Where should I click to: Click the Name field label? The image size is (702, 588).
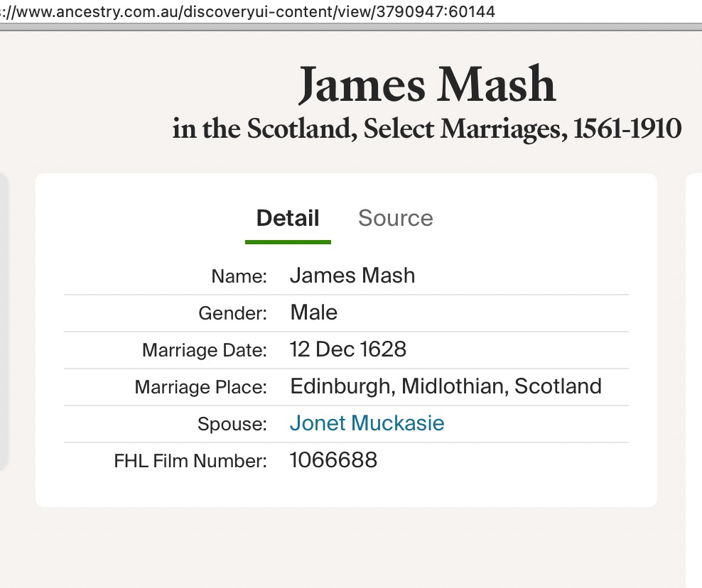239,276
